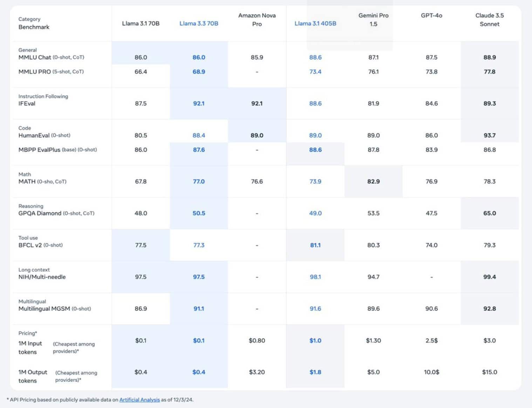Select the IFEval benchmark row label
The image size is (532, 408).
coord(27,104)
